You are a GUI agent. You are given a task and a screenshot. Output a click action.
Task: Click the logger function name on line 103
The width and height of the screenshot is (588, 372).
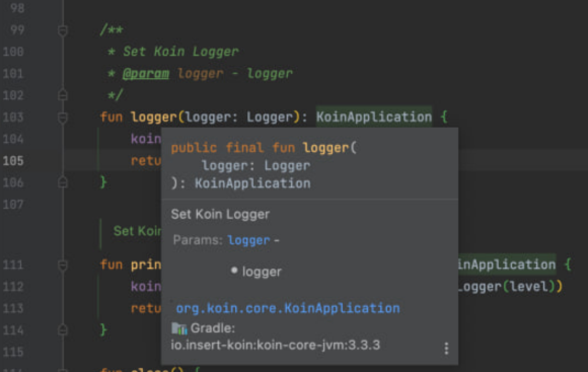154,117
